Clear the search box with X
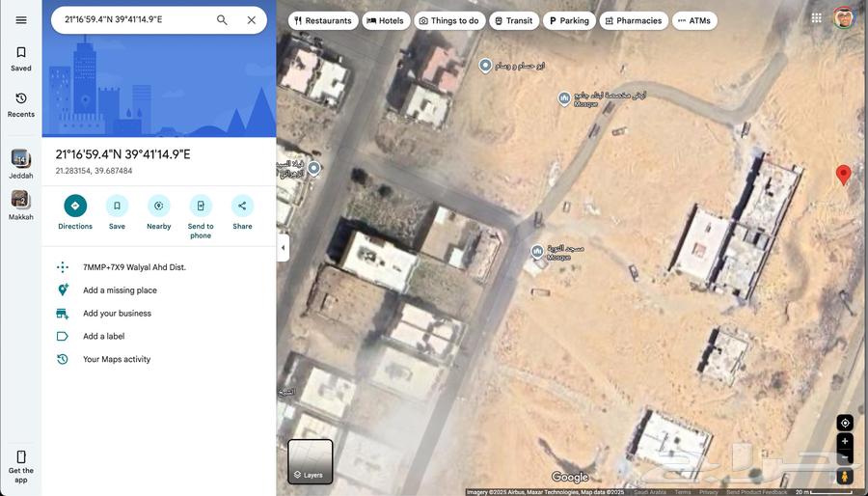This screenshot has width=868, height=496. [x=252, y=20]
